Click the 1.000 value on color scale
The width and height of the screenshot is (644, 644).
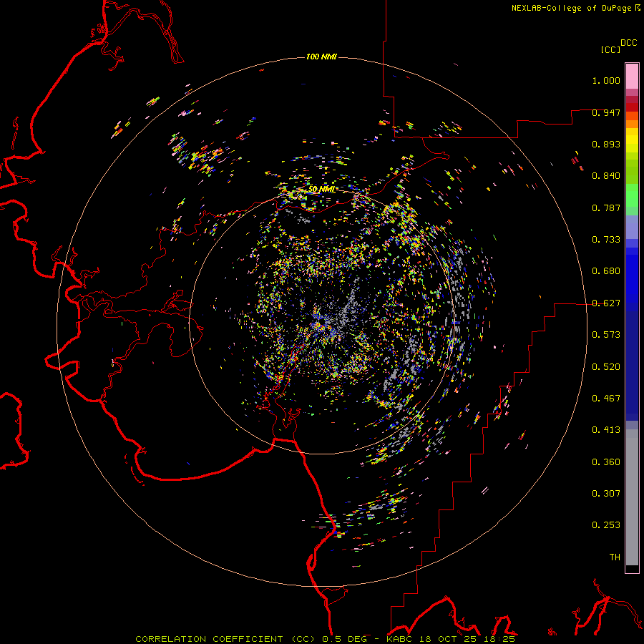pyautogui.click(x=606, y=80)
